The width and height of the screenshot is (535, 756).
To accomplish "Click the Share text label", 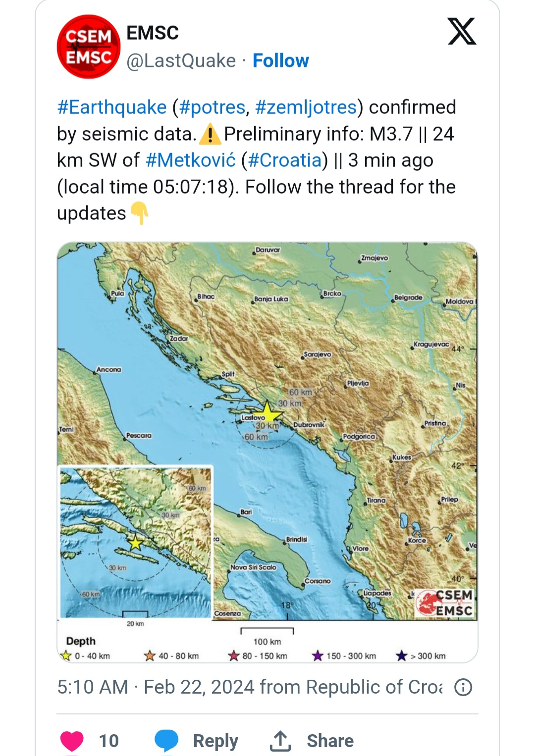I will pos(330,741).
